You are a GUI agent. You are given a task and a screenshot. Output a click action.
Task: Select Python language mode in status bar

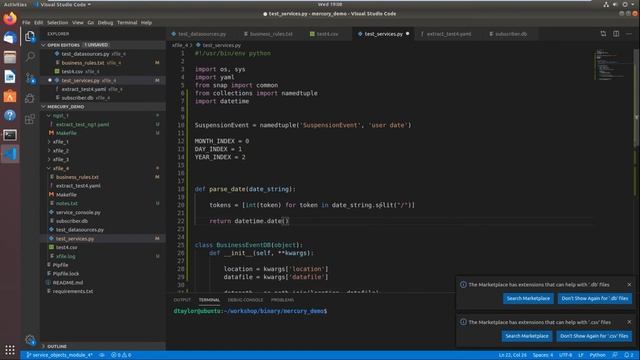click(597, 355)
